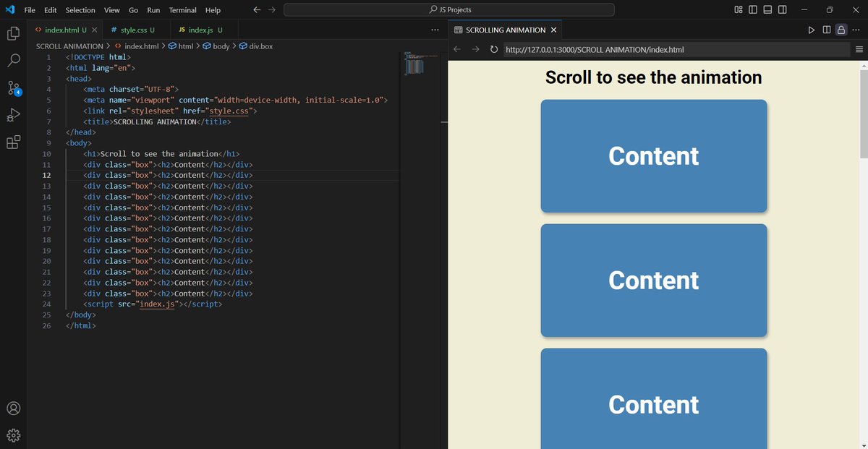Open the Run and Debug view
The height and width of the screenshot is (449, 868).
tap(13, 115)
